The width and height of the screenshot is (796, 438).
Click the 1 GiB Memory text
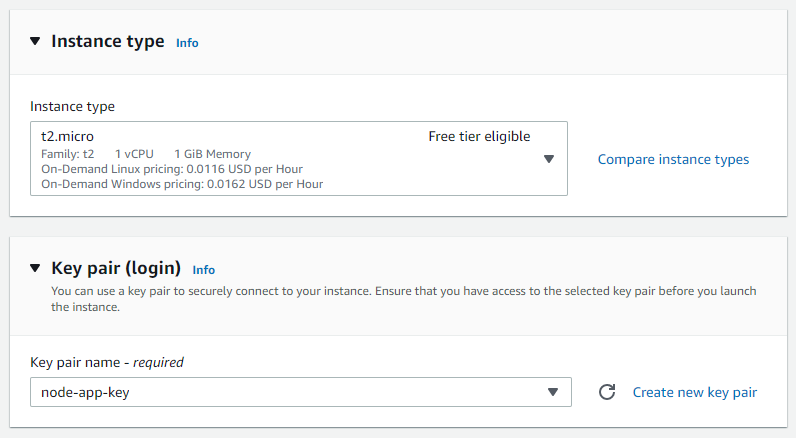(x=212, y=154)
